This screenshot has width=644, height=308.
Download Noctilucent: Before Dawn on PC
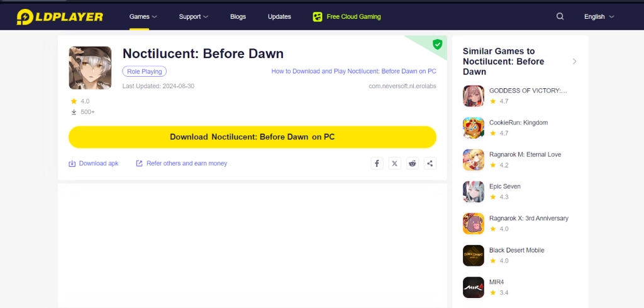(x=252, y=137)
